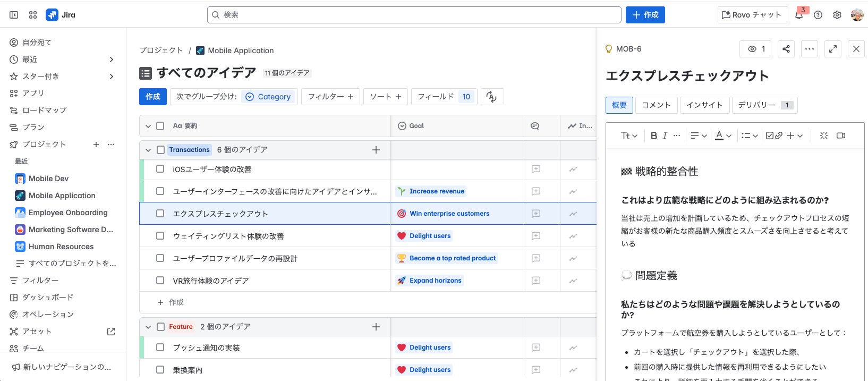Click the notifications bell icon
Viewport: 868px width, 381px height.
click(x=799, y=15)
